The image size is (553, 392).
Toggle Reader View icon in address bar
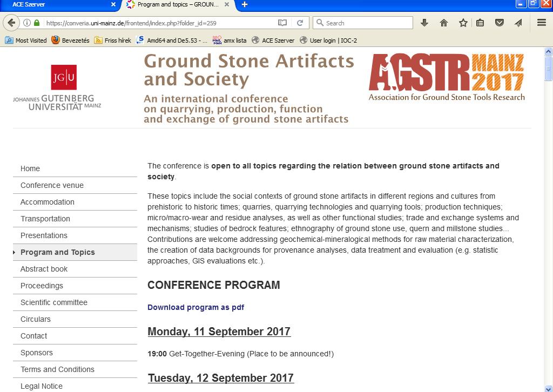[x=282, y=23]
